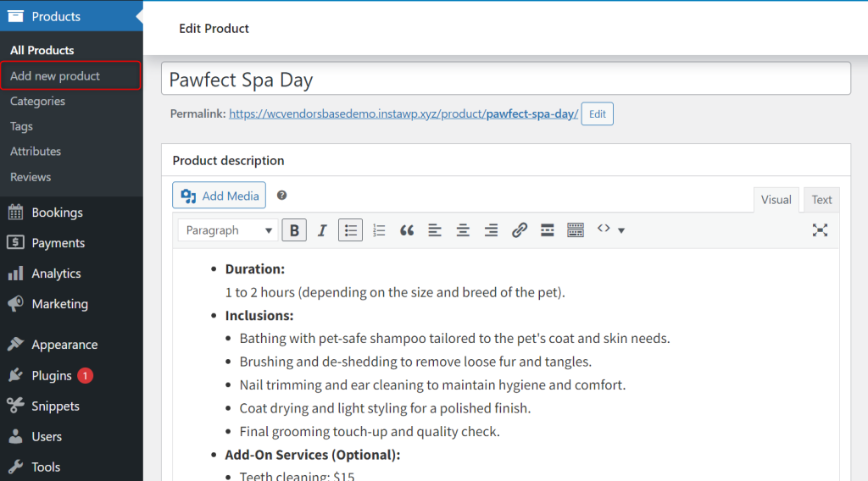Toggle toolbar keyboard icon
Viewport: 868px width, 481px height.
pos(576,230)
